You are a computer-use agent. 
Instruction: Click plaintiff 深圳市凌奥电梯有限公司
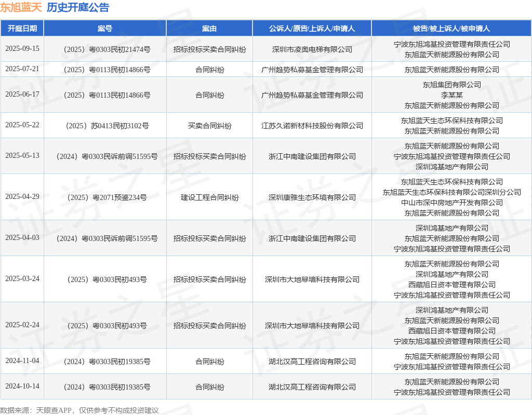coord(312,49)
